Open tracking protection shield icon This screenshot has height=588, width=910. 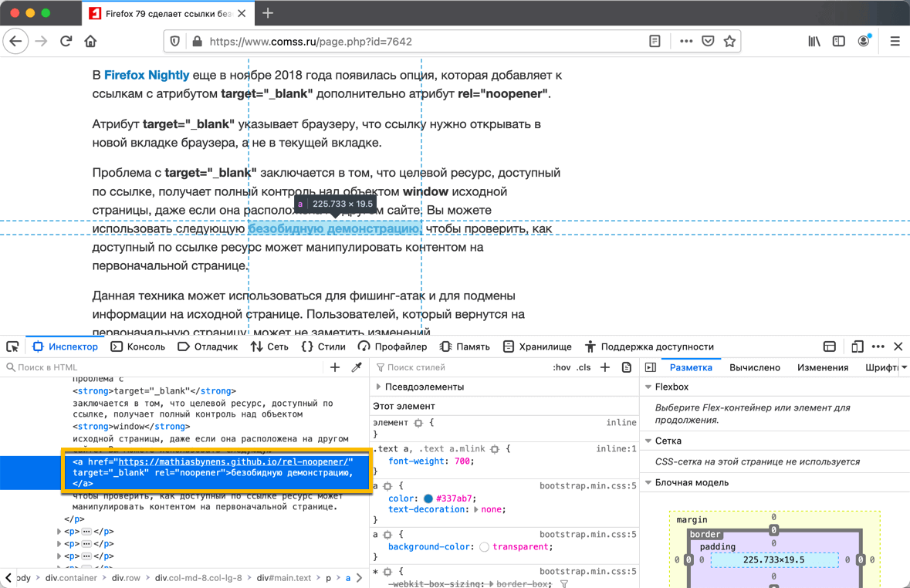pyautogui.click(x=174, y=41)
